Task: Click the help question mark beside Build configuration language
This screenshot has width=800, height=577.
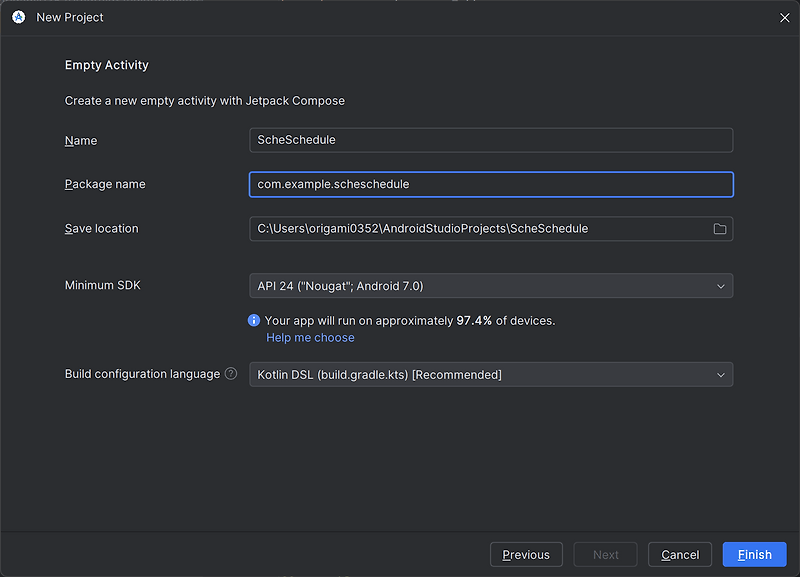Action: [x=230, y=373]
